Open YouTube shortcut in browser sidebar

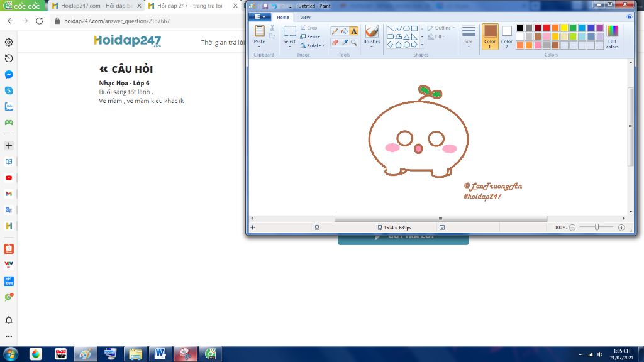[9, 178]
